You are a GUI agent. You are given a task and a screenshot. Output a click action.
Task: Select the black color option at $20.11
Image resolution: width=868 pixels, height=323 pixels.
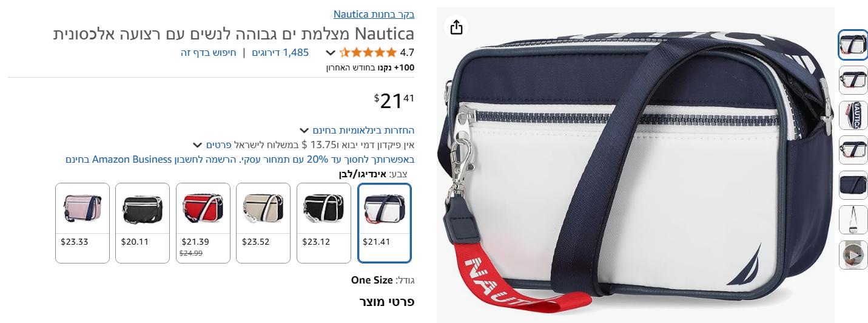pyautogui.click(x=143, y=223)
